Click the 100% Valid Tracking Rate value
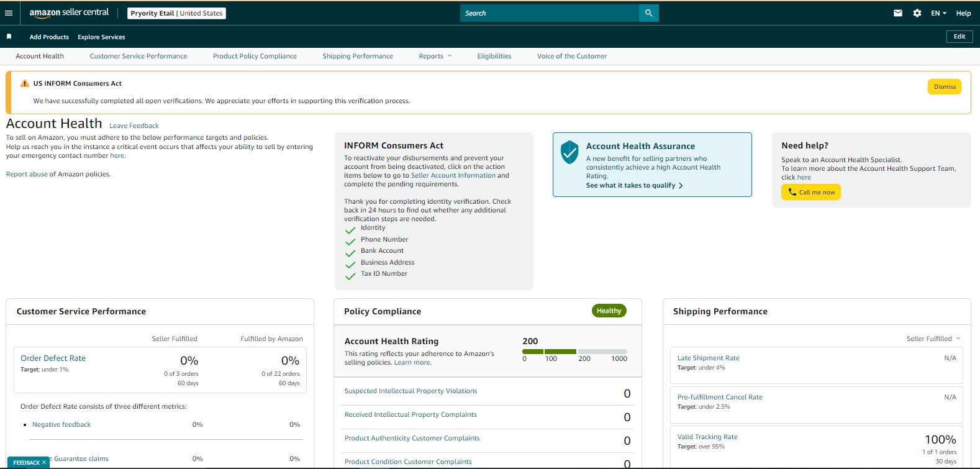 tap(940, 439)
